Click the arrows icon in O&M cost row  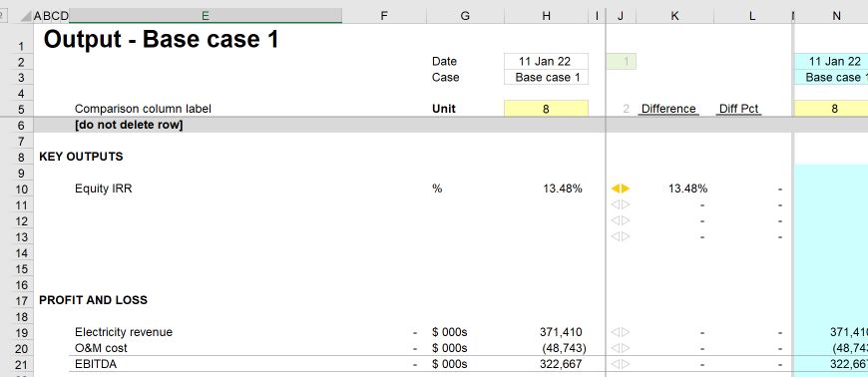point(621,348)
